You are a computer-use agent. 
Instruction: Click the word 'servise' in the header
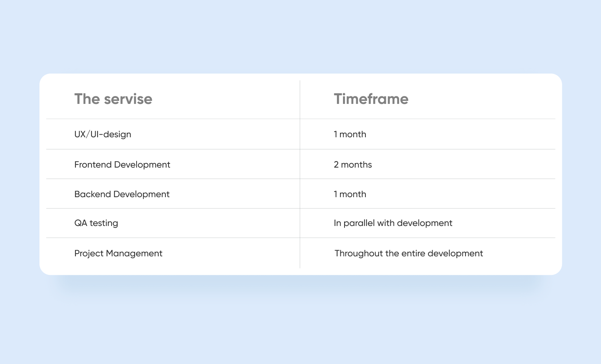coord(128,99)
